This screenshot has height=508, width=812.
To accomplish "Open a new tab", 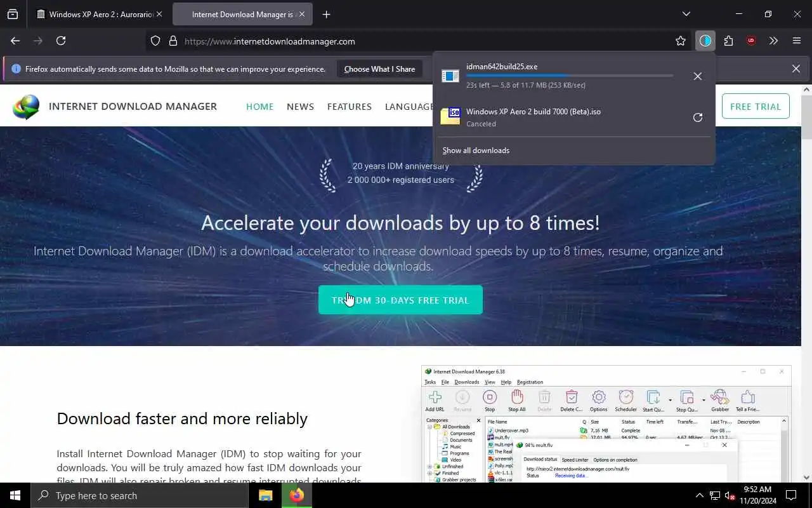I will point(326,14).
